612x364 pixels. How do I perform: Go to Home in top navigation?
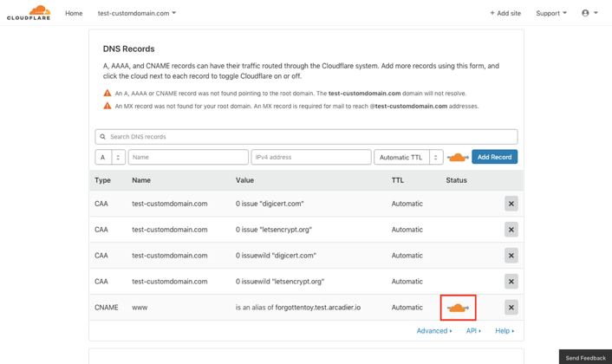(x=74, y=13)
